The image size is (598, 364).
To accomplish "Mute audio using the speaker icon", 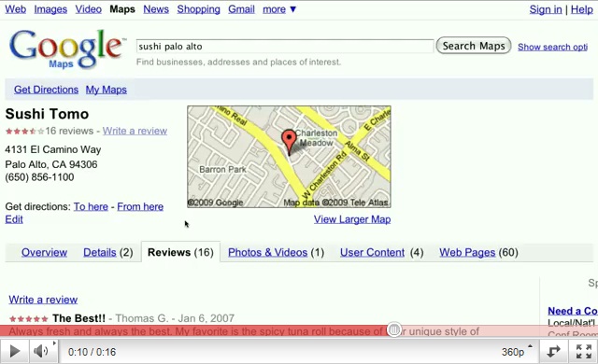I will click(39, 351).
